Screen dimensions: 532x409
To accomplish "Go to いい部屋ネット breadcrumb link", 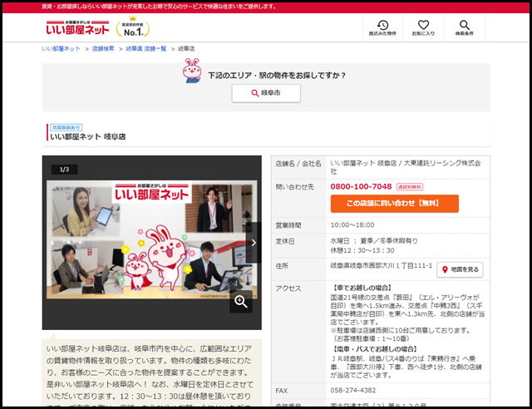I will click(61, 49).
